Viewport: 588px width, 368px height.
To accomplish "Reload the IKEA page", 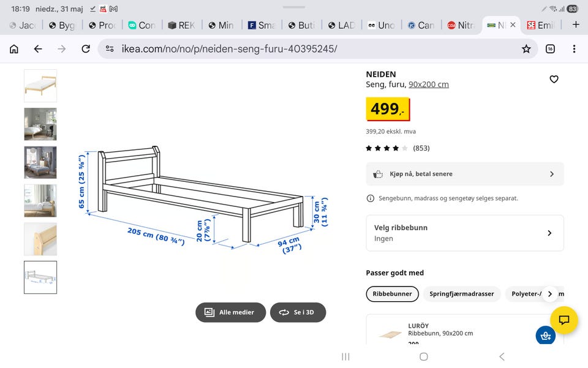I will (x=86, y=49).
